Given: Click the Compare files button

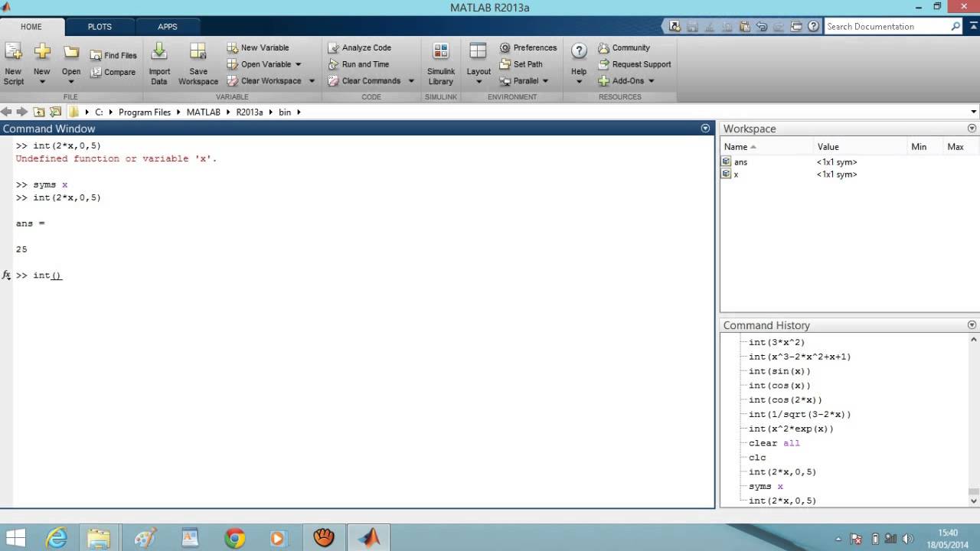Looking at the screenshot, I should click(x=113, y=72).
